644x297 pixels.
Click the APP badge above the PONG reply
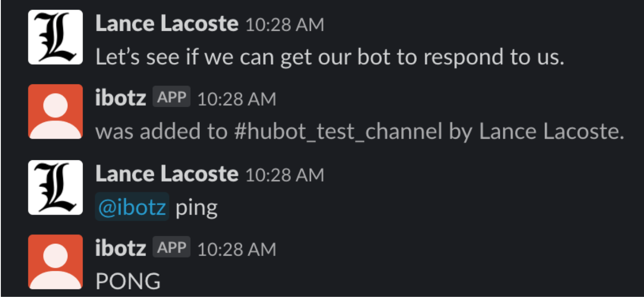172,248
